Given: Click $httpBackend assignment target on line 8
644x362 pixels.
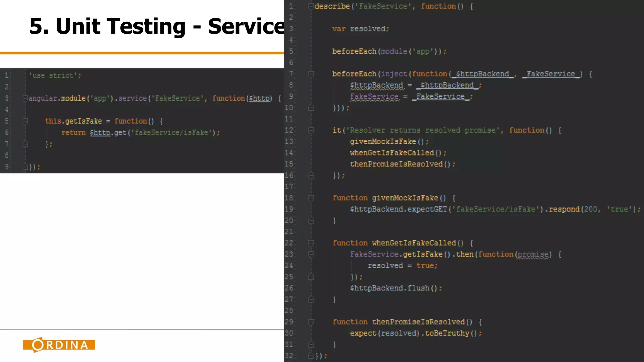Looking at the screenshot, I should pyautogui.click(x=377, y=85).
